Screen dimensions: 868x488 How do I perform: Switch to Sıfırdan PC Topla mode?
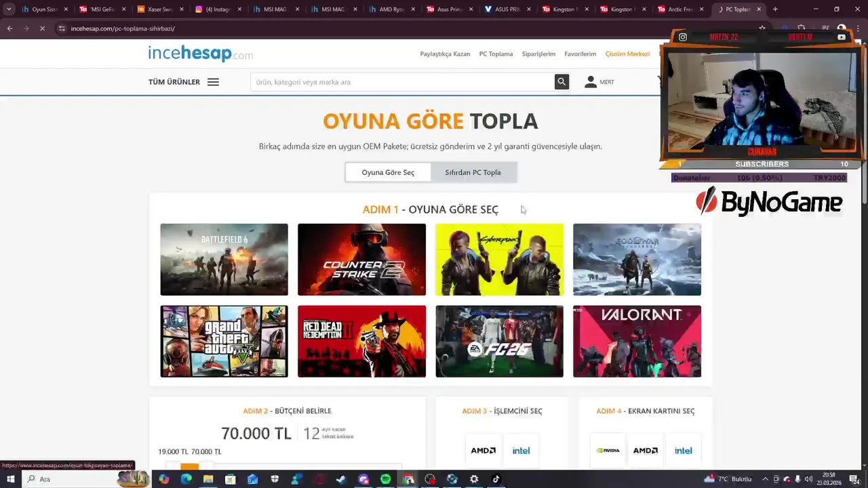click(x=473, y=172)
